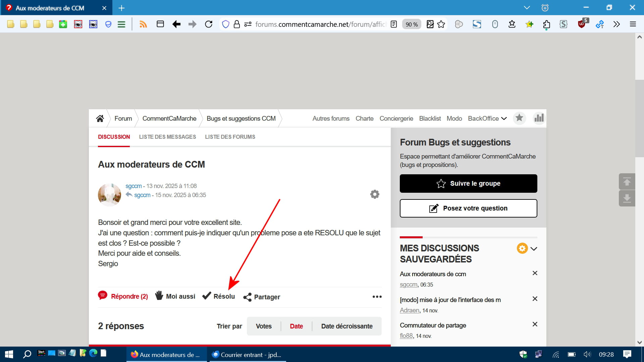The width and height of the screenshot is (644, 362).
Task: Mark the topic as Résolu
Action: [219, 296]
